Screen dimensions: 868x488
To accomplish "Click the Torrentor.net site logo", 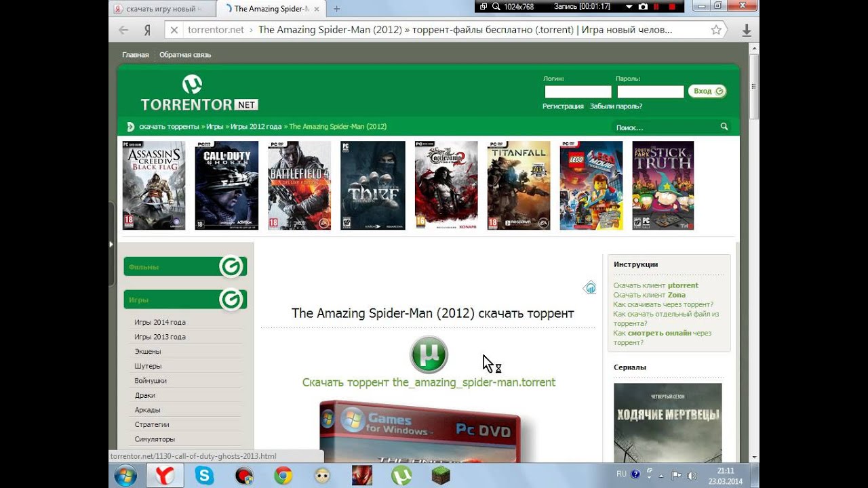I will coord(199,94).
